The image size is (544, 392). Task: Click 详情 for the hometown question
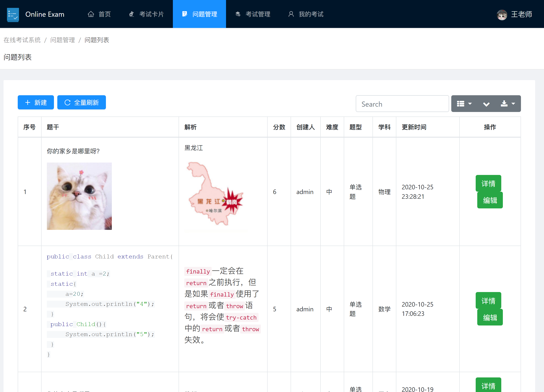pos(488,183)
